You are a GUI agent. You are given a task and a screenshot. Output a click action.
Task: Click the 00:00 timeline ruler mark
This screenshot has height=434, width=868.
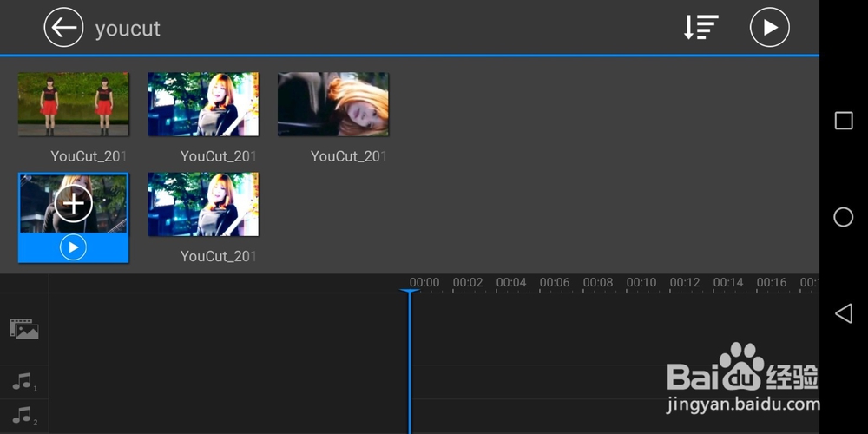[x=424, y=282]
